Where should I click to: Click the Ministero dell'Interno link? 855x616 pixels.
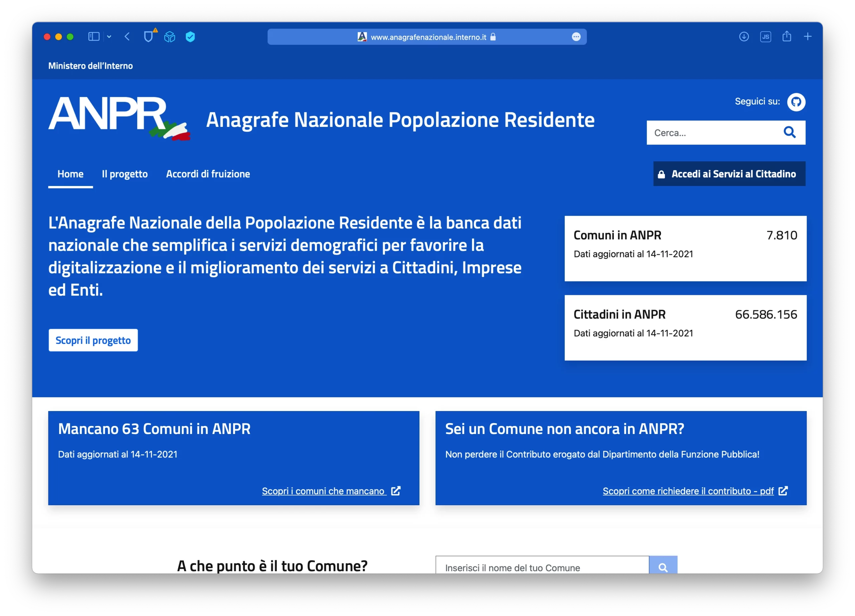point(91,66)
